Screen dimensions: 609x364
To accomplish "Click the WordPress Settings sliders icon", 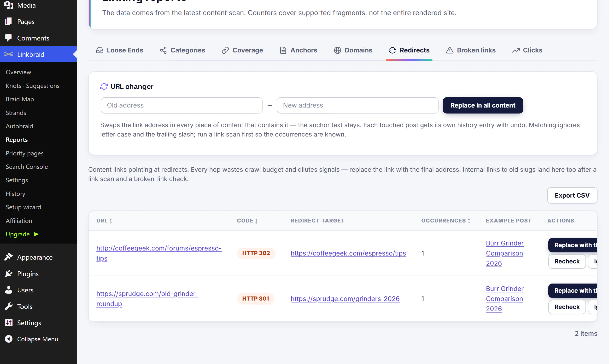I will 9,323.
